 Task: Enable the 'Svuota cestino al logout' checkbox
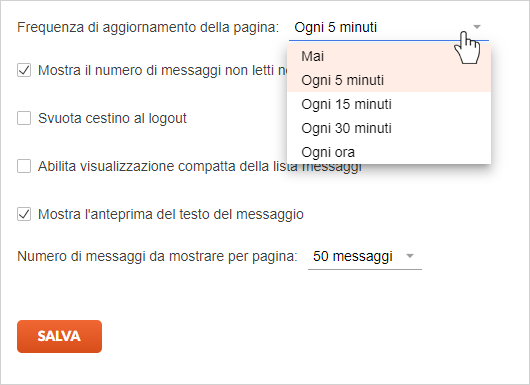(24, 118)
